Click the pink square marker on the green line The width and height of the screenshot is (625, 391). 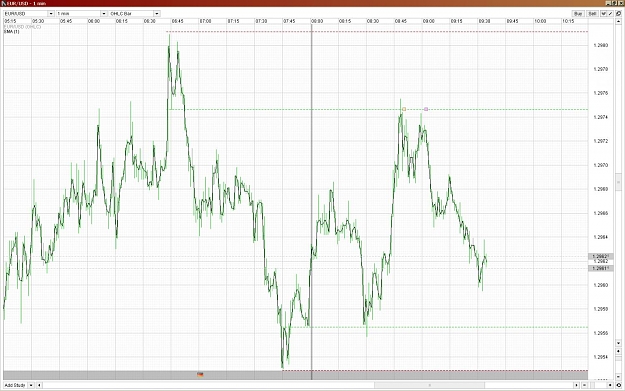[x=426, y=109]
